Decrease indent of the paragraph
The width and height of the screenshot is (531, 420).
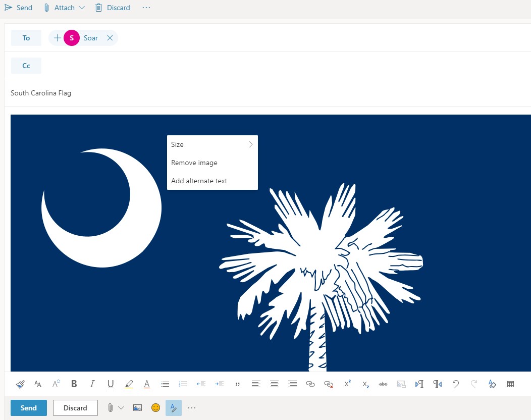point(201,384)
